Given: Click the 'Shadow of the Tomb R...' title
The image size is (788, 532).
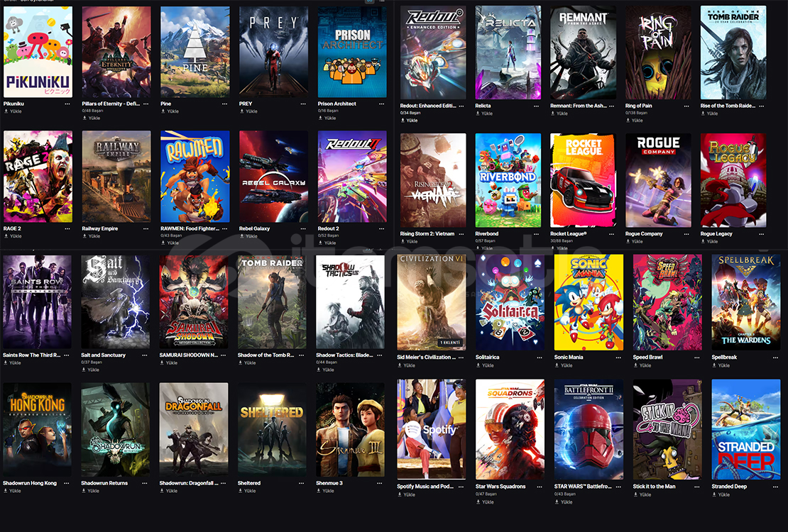Looking at the screenshot, I should coord(266,355).
